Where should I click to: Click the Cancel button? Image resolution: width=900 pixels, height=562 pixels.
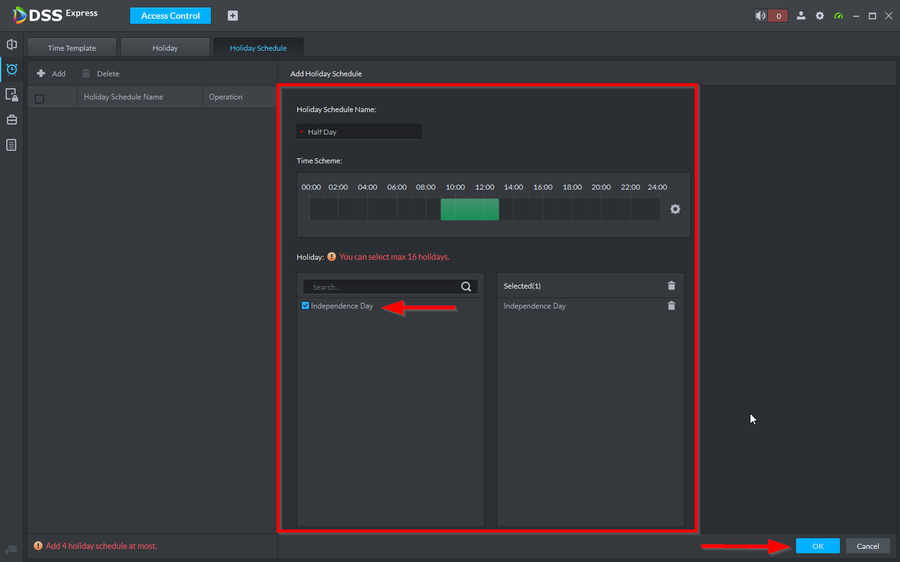tap(868, 546)
